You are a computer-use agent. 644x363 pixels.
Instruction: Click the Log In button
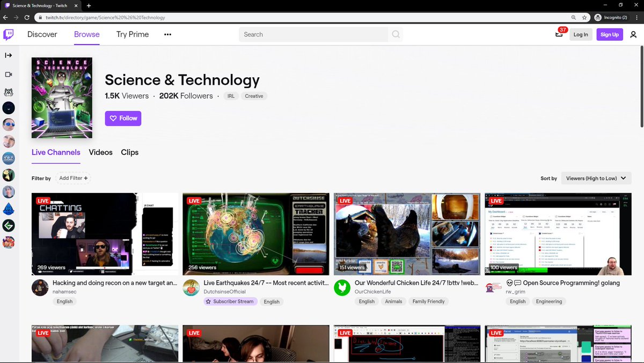click(581, 34)
